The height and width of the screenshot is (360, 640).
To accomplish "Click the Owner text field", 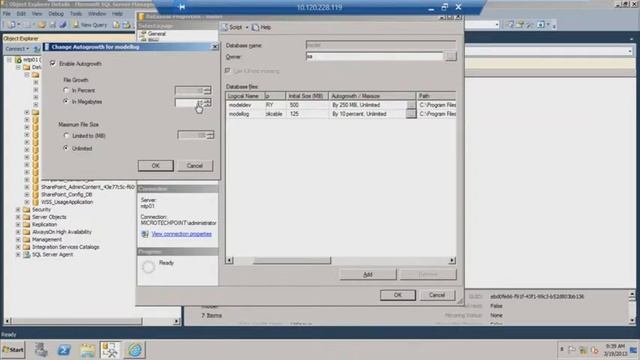I will (374, 56).
